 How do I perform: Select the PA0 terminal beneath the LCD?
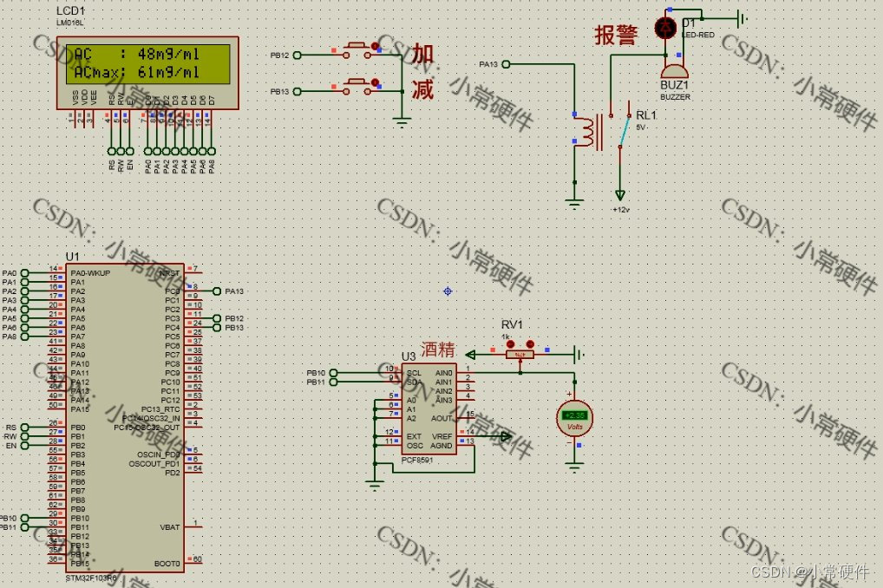coord(147,151)
